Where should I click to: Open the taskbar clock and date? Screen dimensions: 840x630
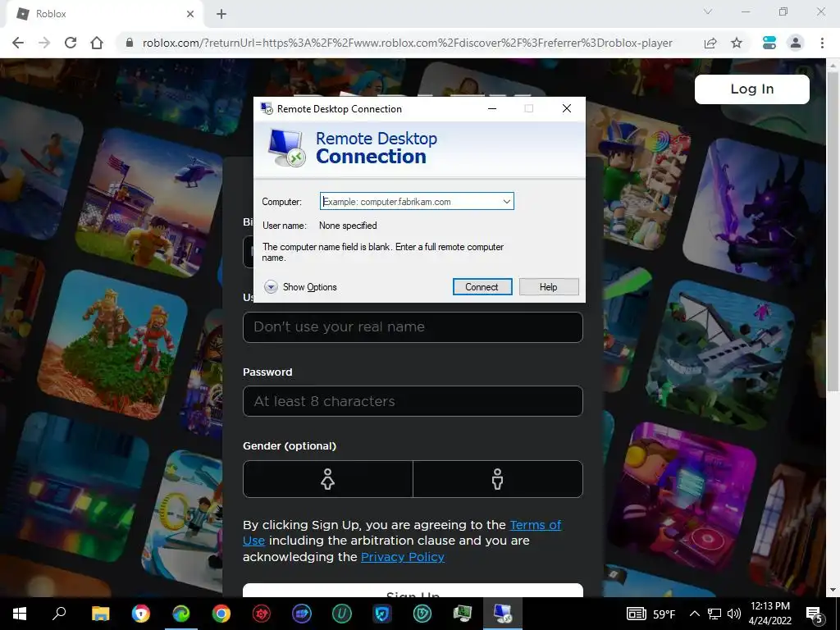[769, 614]
